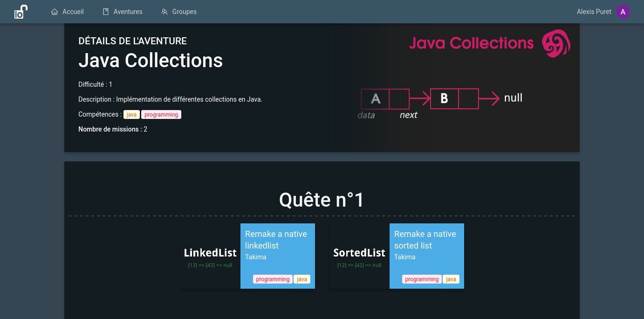Open the Aventures menu item
The width and height of the screenshot is (644, 319).
123,12
